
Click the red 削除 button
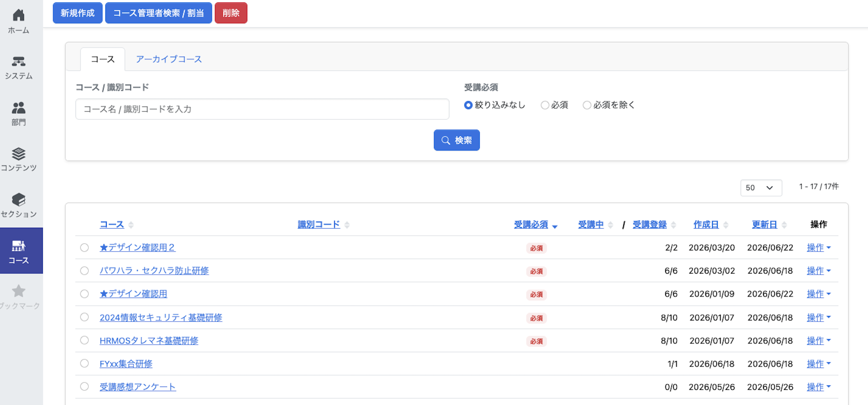click(x=231, y=13)
